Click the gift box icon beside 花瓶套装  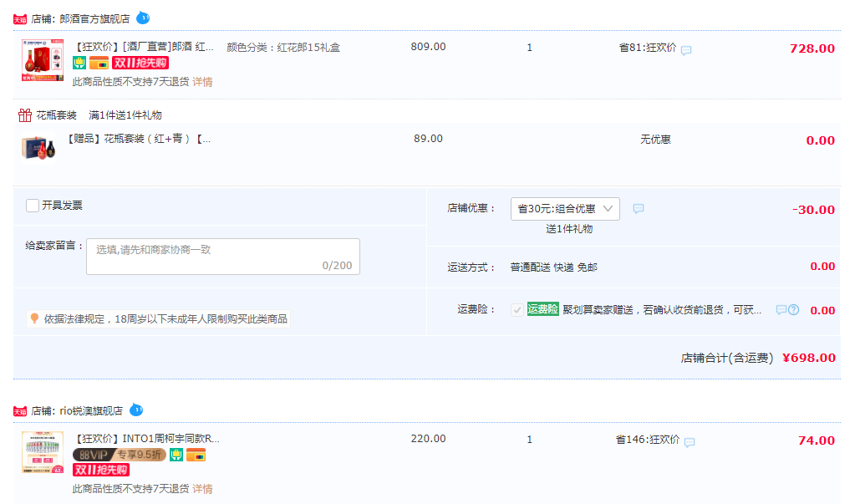25,115
